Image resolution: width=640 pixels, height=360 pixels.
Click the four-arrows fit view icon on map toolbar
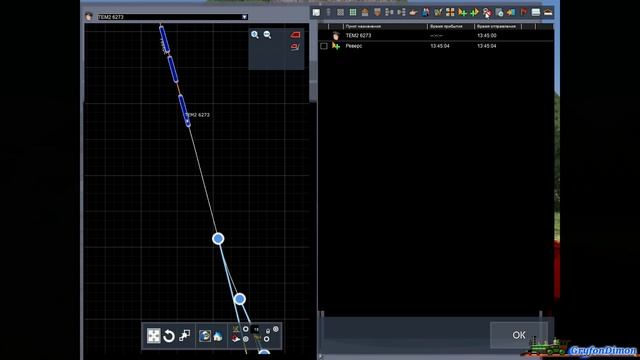tap(153, 336)
